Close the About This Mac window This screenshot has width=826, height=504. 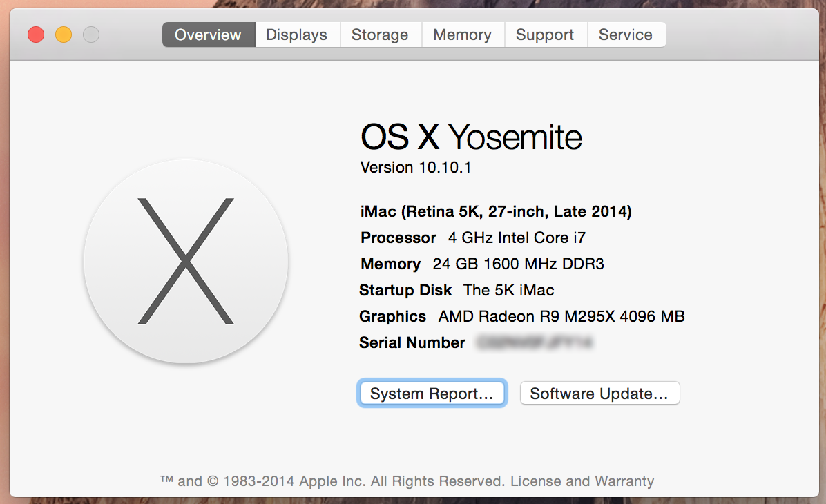36,35
